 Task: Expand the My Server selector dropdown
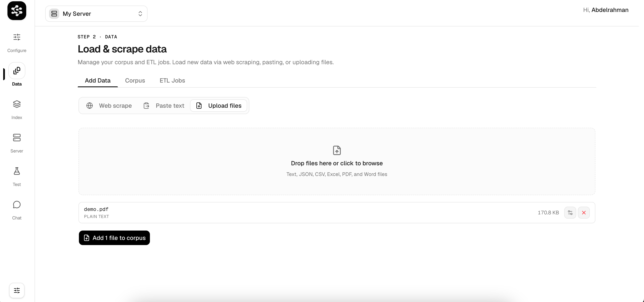[x=96, y=14]
